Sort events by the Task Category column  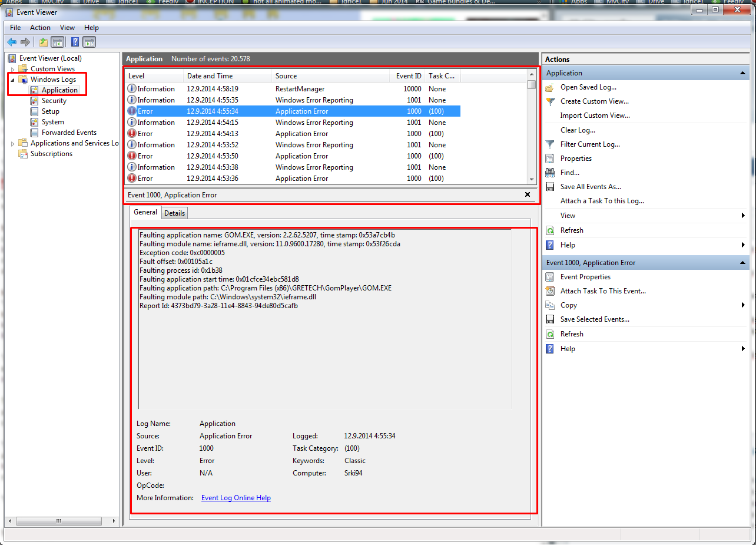[443, 76]
